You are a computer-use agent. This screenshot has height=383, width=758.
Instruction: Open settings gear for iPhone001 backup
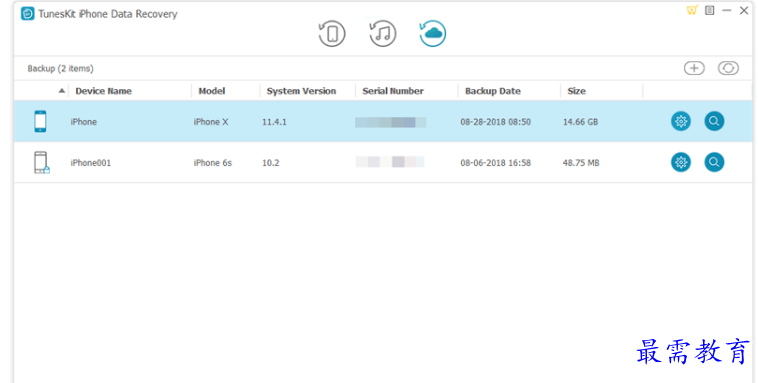681,162
